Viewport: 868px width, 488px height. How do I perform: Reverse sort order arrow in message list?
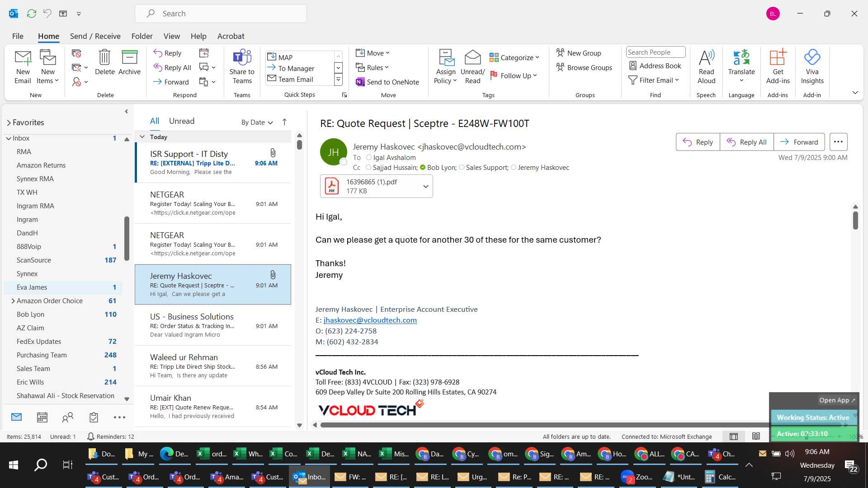pos(284,122)
